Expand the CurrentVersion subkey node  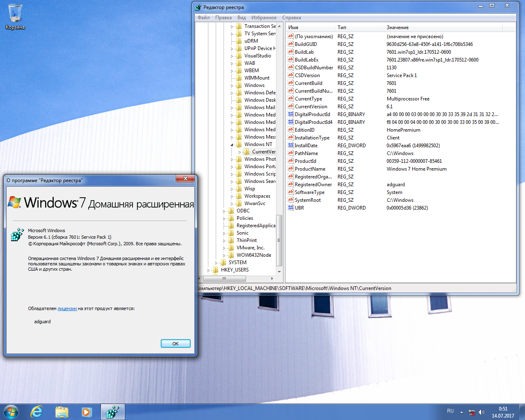pos(240,152)
